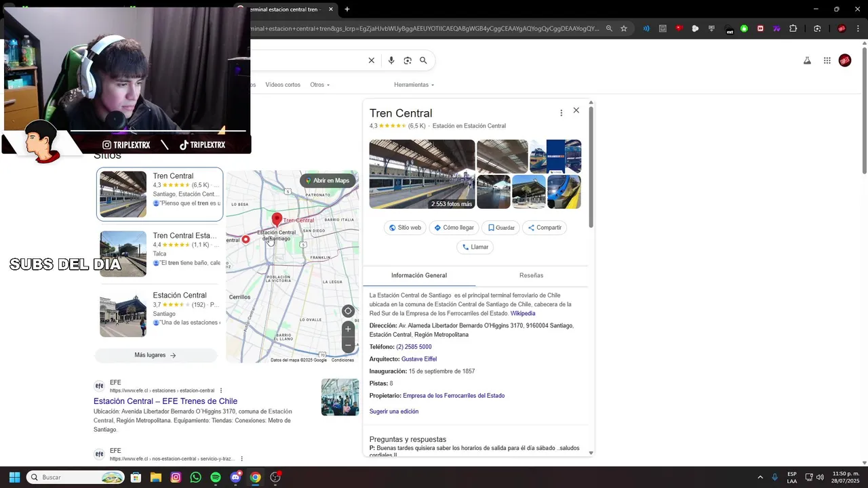The height and width of the screenshot is (488, 868).
Task: Open WhatsApp from the taskbar
Action: pyautogui.click(x=195, y=477)
